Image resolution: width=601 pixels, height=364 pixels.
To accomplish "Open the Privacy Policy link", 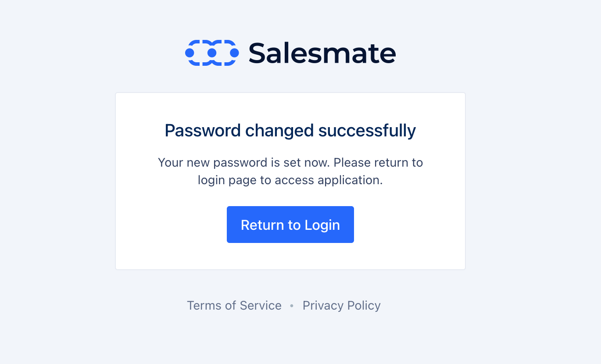I will [x=342, y=305].
